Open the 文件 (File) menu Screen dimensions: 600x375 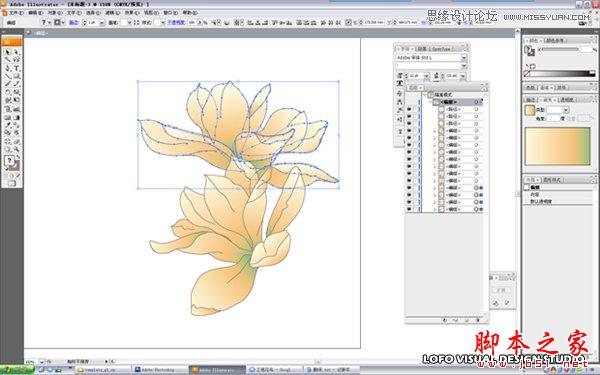pos(16,13)
